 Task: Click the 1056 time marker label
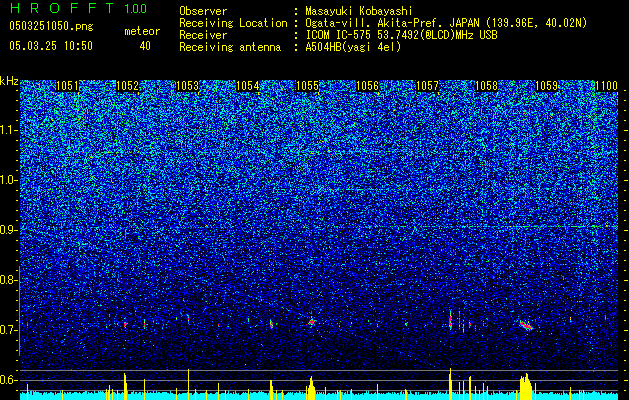pyautogui.click(x=367, y=86)
